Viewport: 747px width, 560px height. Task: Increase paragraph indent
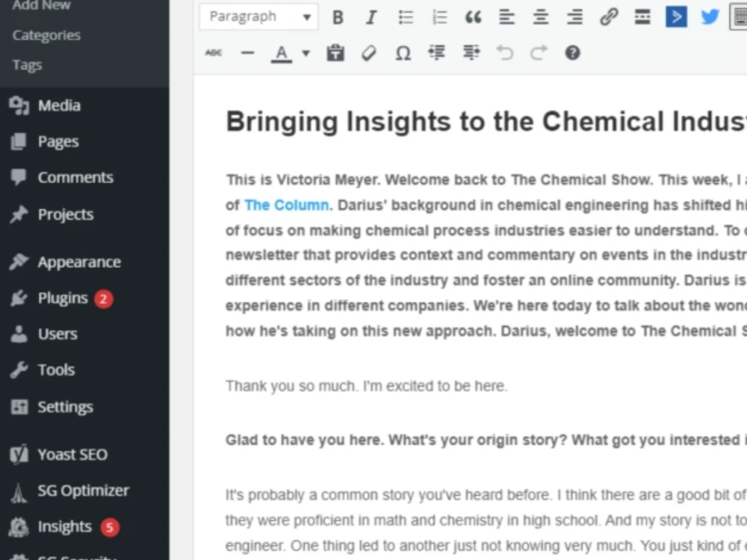click(x=471, y=52)
